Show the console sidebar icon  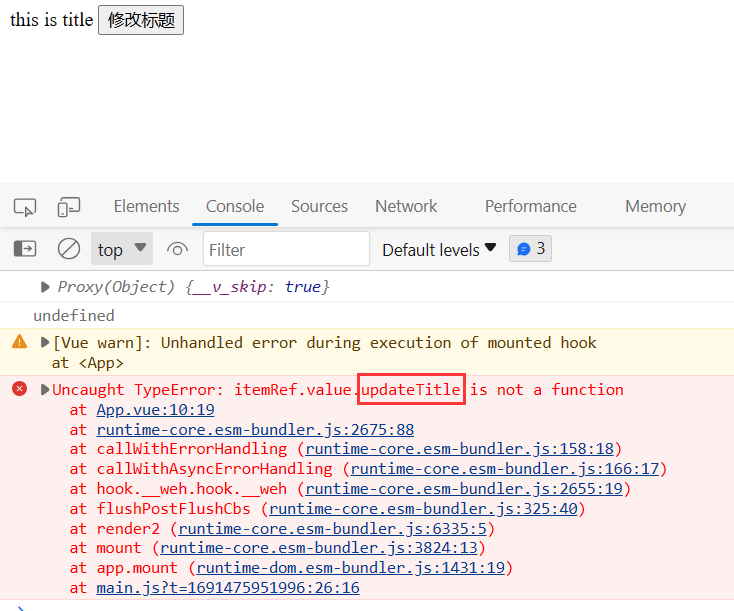click(25, 249)
